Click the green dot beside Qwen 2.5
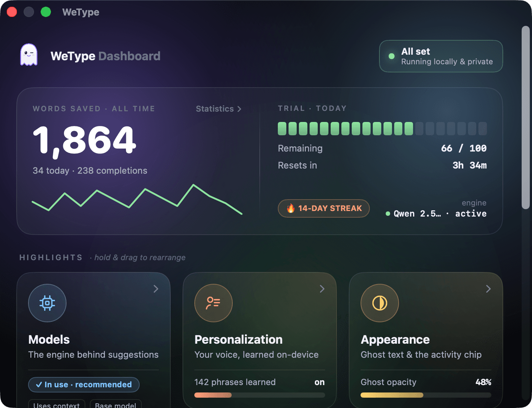Viewport: 532px width, 408px height. (388, 214)
